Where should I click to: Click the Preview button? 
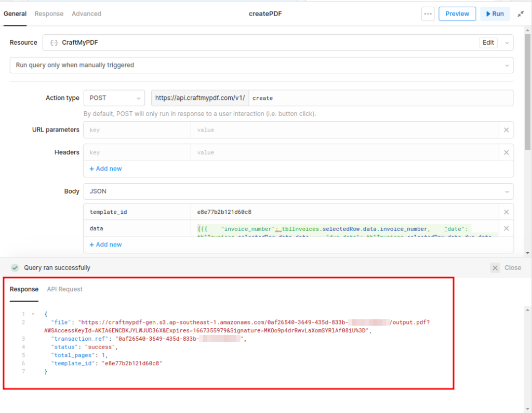pyautogui.click(x=457, y=14)
